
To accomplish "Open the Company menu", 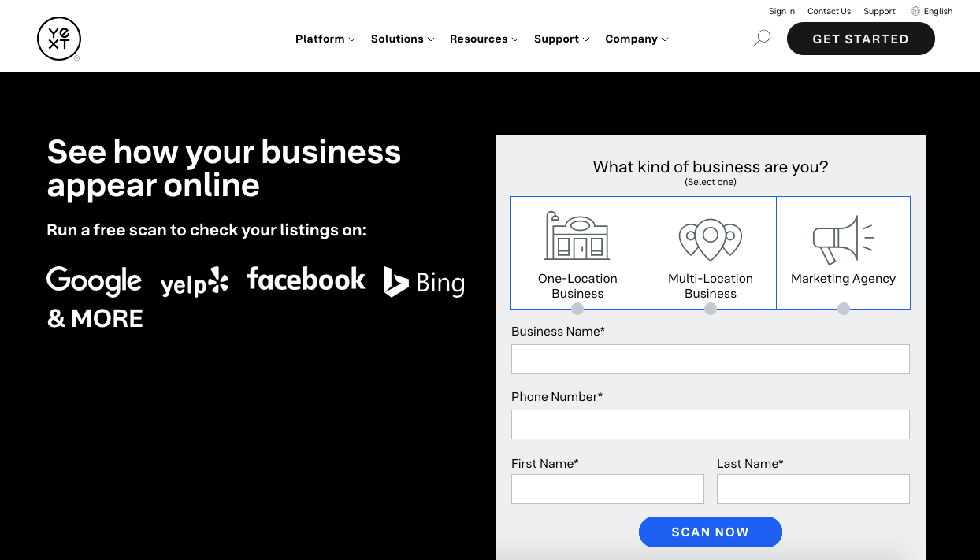I will 636,39.
